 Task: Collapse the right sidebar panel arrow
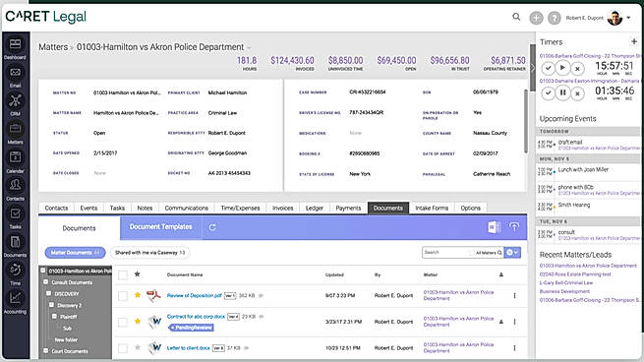[x=533, y=68]
